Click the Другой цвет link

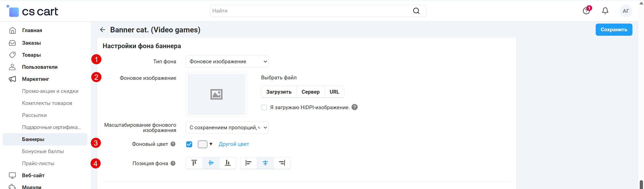tap(234, 144)
